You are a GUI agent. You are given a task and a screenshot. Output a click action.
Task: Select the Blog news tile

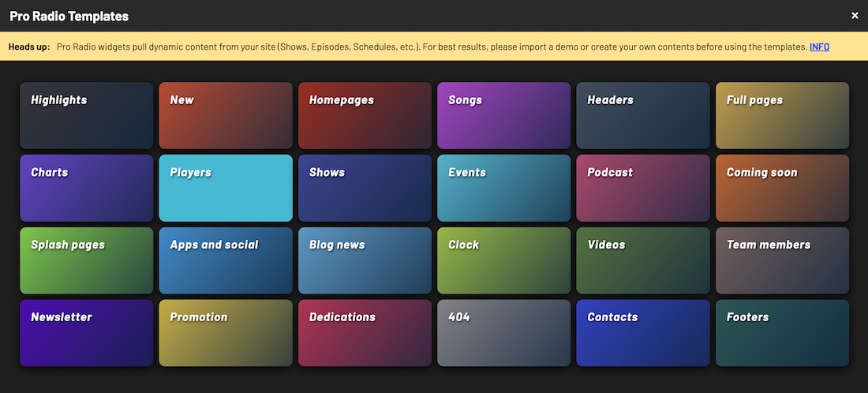coord(365,260)
